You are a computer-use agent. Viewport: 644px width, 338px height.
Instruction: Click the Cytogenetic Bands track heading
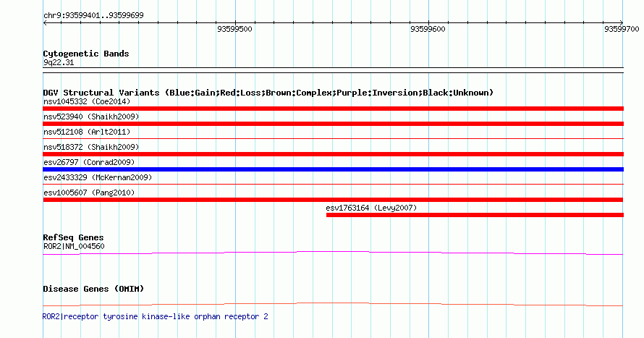(x=86, y=54)
